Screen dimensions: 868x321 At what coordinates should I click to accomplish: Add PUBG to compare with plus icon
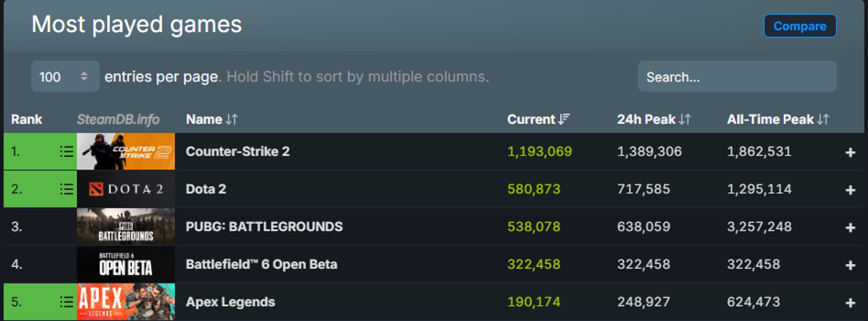(x=850, y=228)
